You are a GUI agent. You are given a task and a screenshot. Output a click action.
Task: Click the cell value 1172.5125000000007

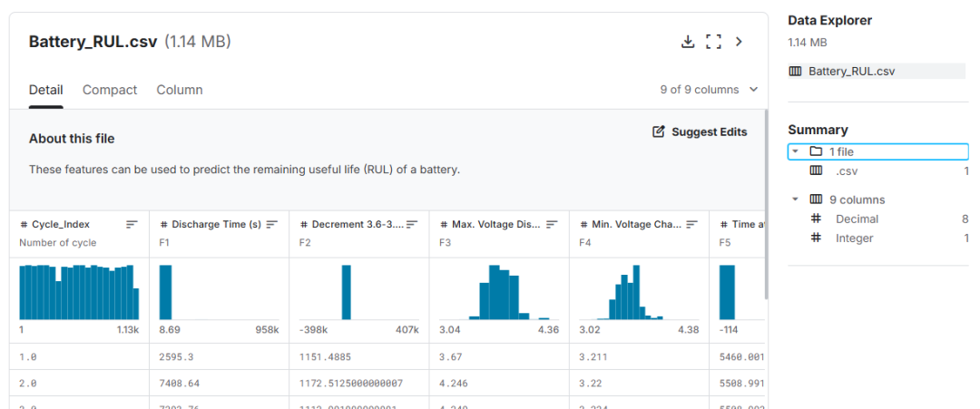(353, 382)
